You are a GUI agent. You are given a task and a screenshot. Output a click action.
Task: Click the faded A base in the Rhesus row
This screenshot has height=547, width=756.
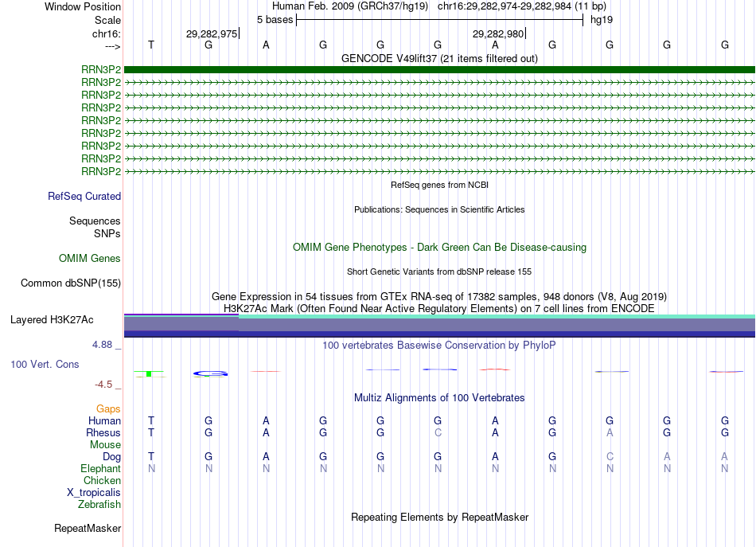[610, 432]
